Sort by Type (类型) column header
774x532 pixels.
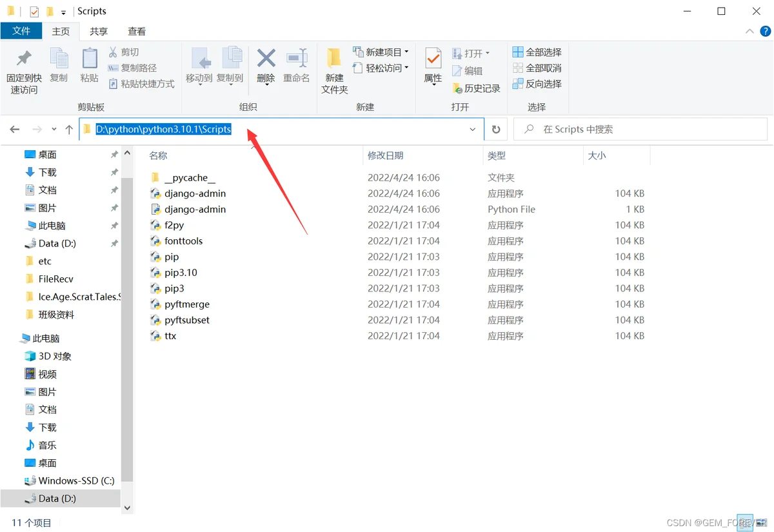[x=497, y=155]
